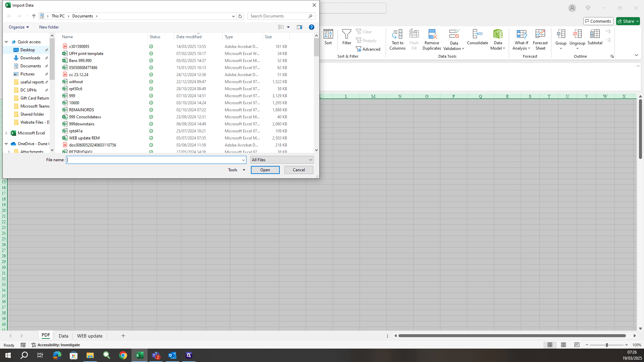
Task: Click the What-If Analysis icon
Action: [521, 40]
